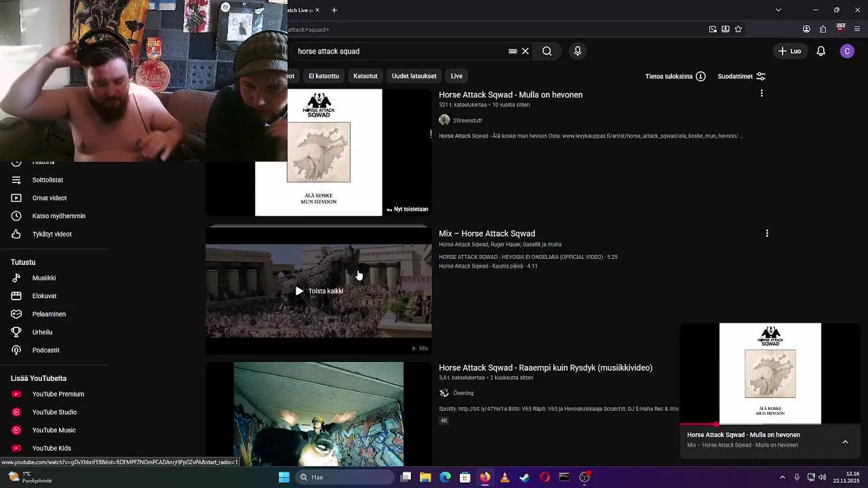Open Omat videot in the sidebar
Viewport: 868px width, 488px height.
point(49,198)
